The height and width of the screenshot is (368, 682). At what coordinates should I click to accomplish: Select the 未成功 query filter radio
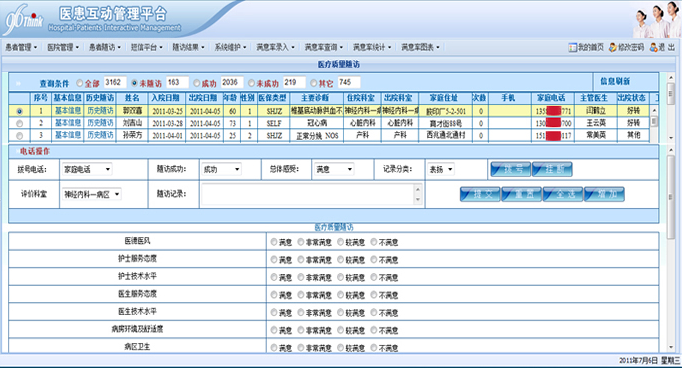[251, 83]
